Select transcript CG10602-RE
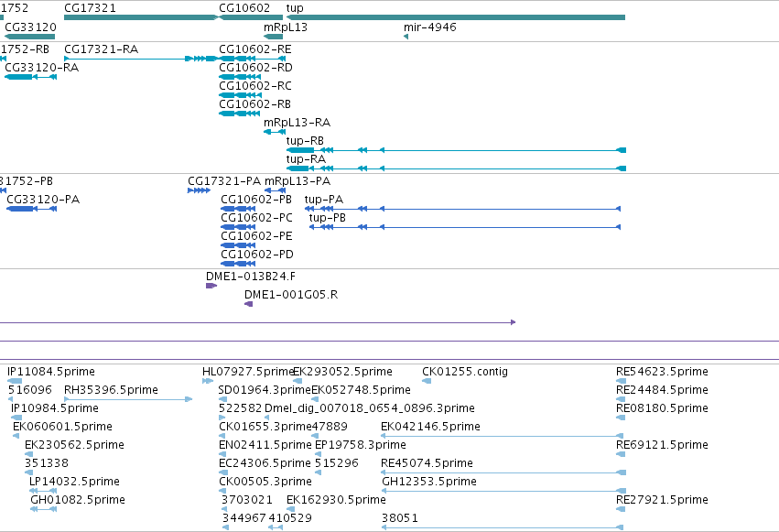 click(253, 59)
